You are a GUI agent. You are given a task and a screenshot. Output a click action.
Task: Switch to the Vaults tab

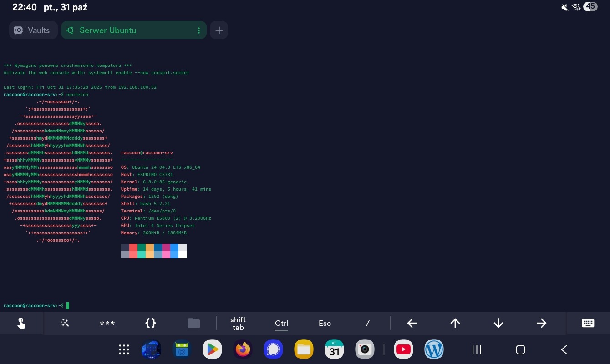click(33, 30)
